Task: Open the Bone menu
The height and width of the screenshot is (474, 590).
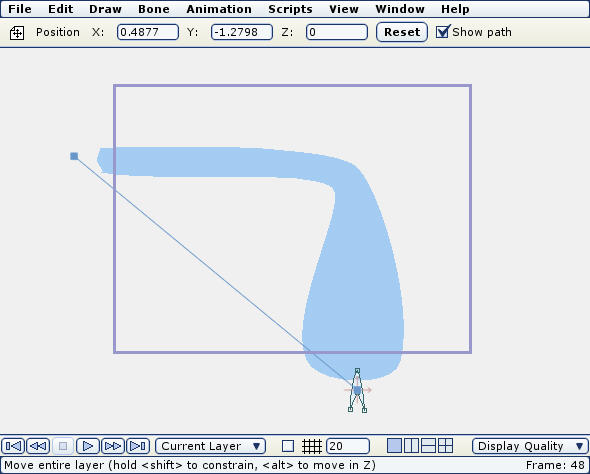Action: click(x=154, y=9)
